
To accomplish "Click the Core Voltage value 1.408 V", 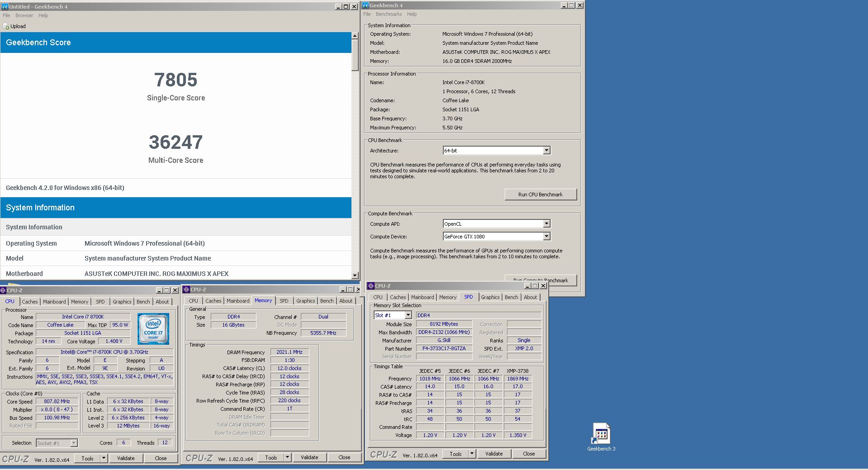I will pos(114,342).
